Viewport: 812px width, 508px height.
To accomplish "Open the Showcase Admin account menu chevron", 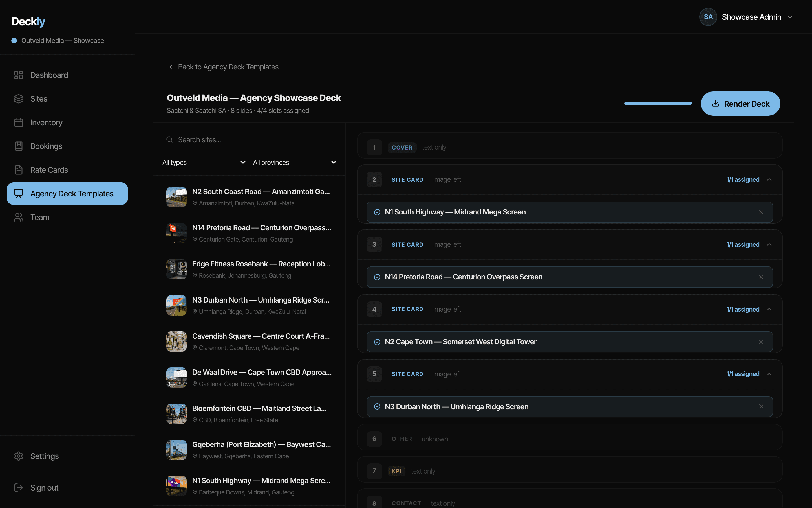I will coord(790,17).
